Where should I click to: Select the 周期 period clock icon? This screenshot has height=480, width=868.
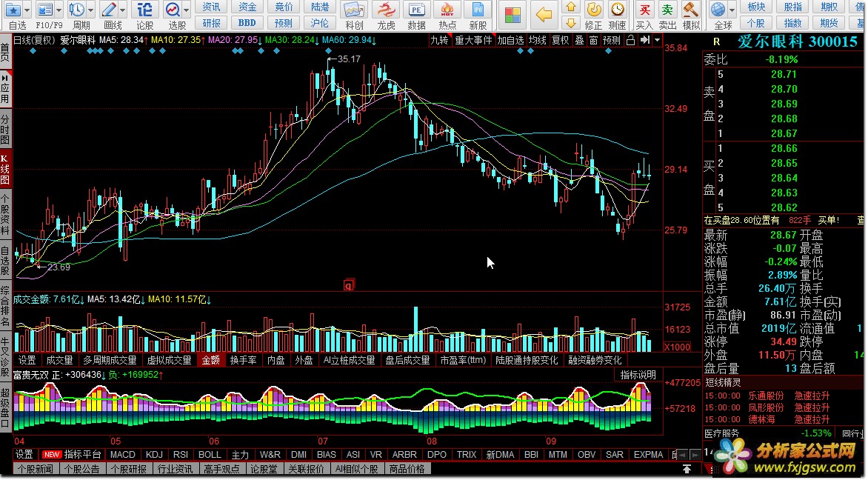[77, 10]
